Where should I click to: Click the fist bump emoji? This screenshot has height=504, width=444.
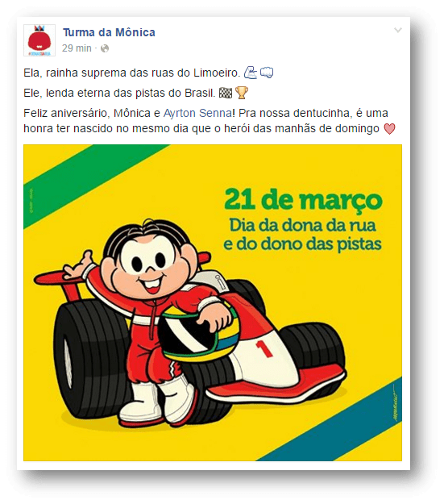(267, 73)
